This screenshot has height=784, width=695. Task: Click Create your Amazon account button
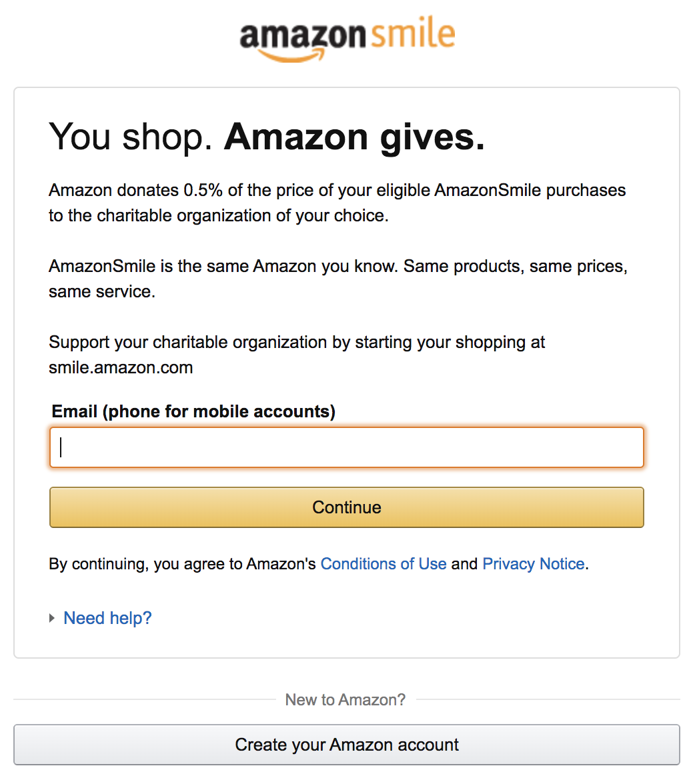(347, 745)
